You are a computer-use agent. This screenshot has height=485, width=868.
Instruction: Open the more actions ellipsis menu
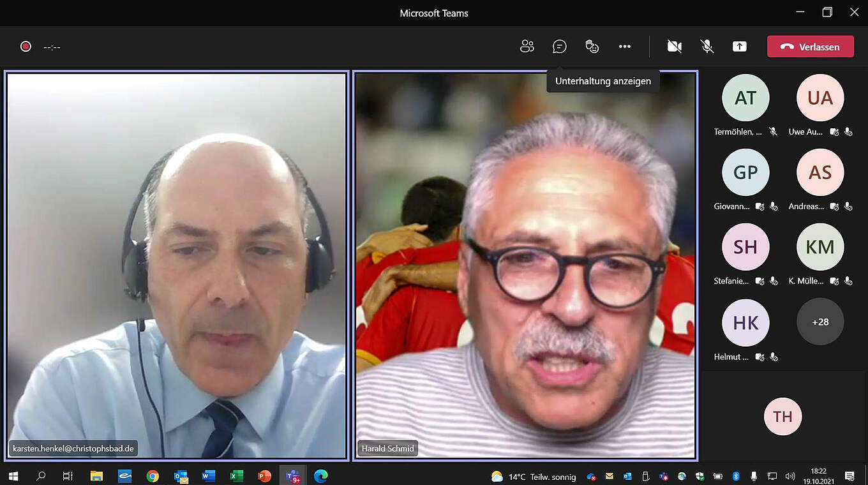point(624,47)
